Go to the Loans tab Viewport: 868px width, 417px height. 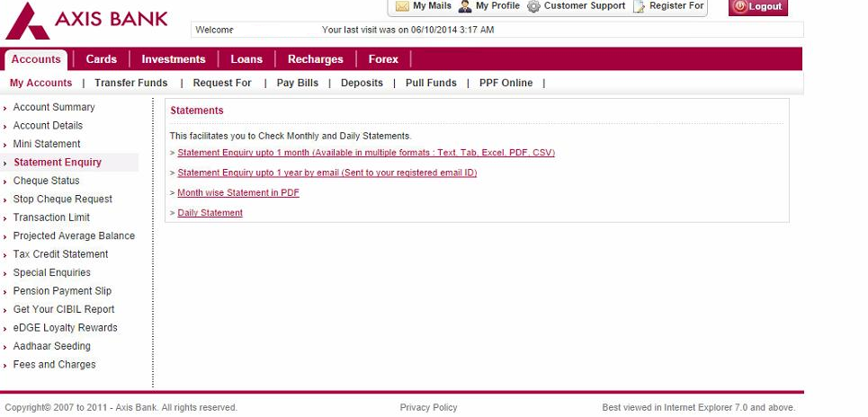[x=246, y=59]
